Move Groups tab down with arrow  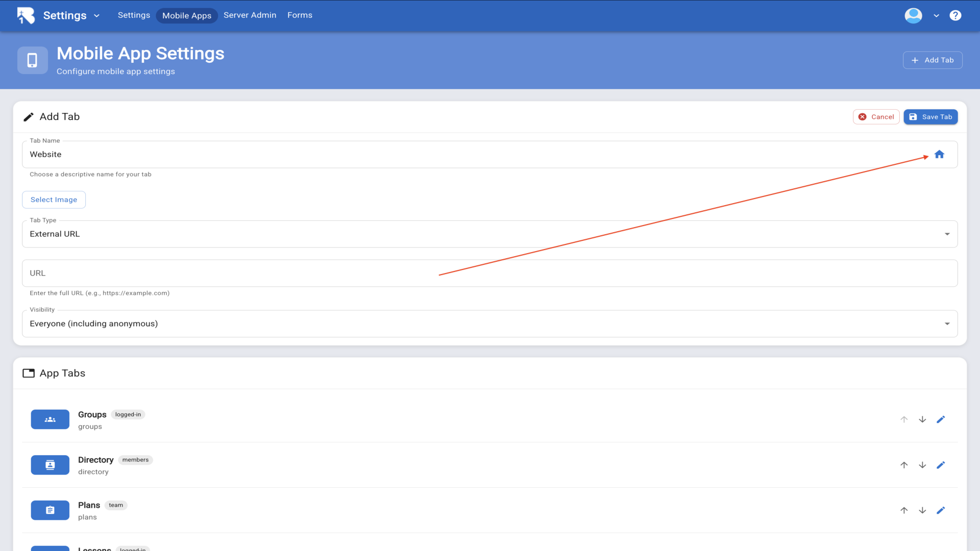point(922,419)
